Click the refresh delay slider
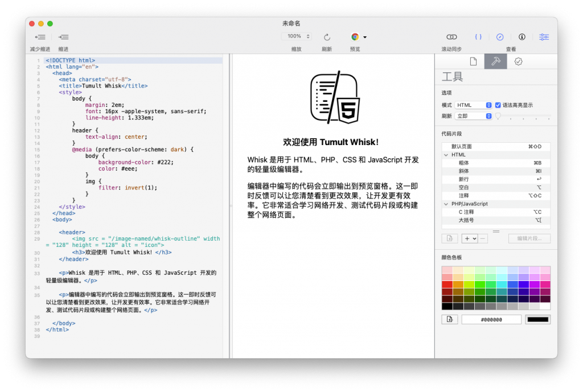583x392 pixels. tap(524, 116)
